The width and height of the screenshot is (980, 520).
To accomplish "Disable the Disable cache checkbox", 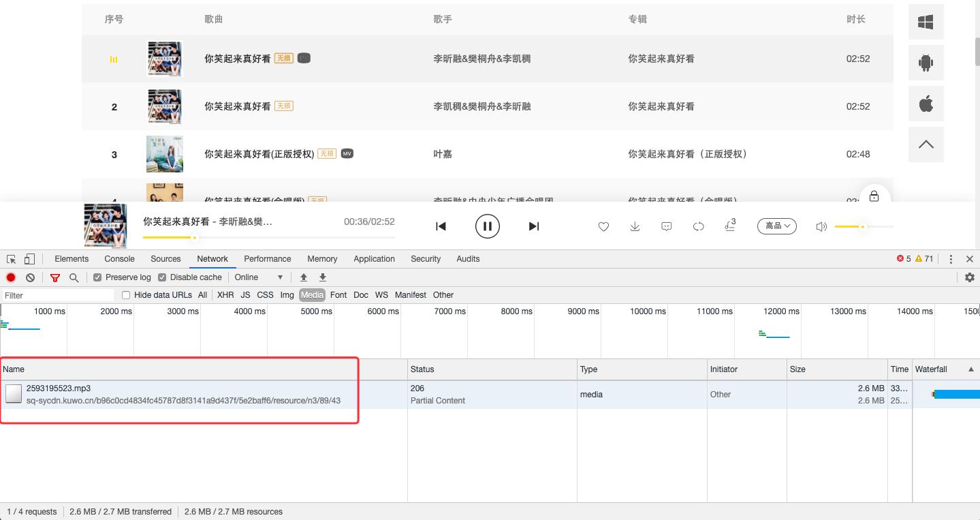I will click(161, 277).
